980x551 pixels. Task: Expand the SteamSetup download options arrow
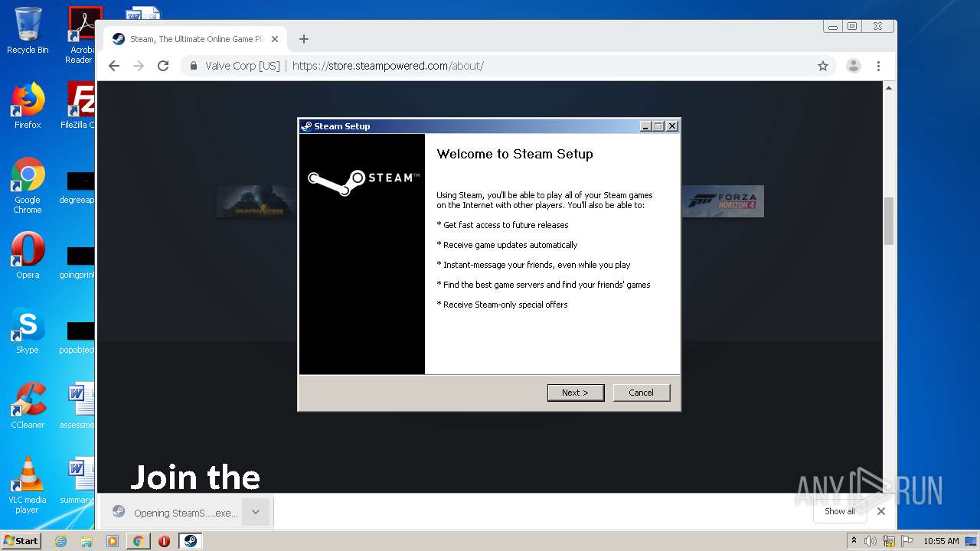tap(256, 512)
